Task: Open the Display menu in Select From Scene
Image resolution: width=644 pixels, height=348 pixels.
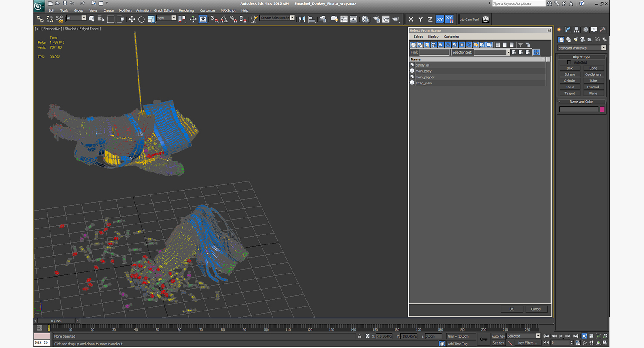Action: pos(433,37)
